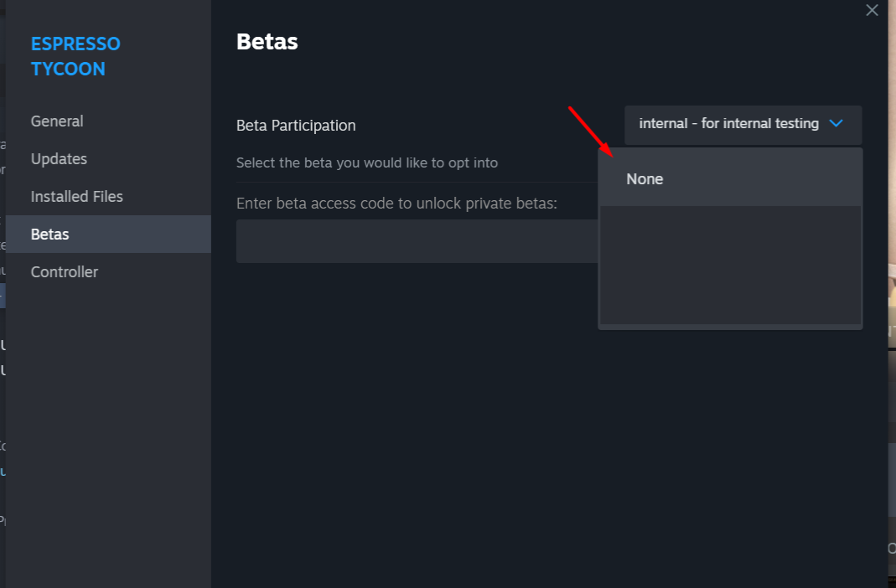
Task: Click the blue dropdown chevron arrow
Action: (x=836, y=123)
